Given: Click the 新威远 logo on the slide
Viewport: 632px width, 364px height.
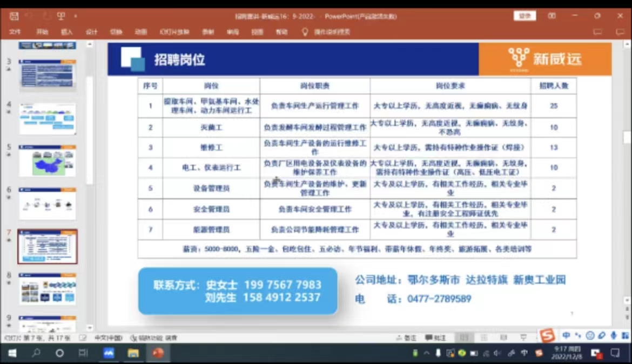Looking at the screenshot, I should (545, 59).
